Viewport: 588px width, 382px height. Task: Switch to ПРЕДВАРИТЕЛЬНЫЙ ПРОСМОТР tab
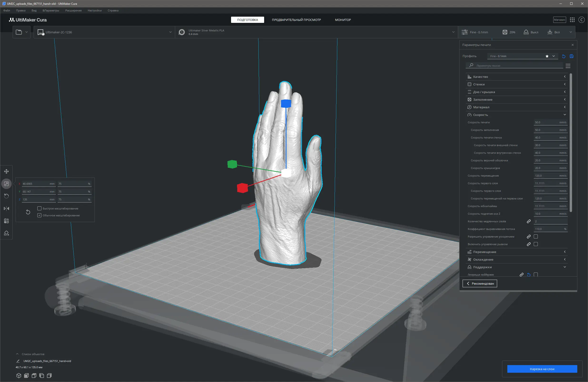tap(296, 20)
